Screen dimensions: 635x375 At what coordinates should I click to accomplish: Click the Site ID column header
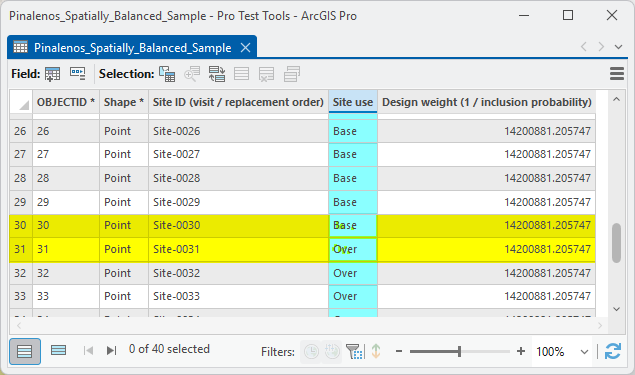point(238,102)
